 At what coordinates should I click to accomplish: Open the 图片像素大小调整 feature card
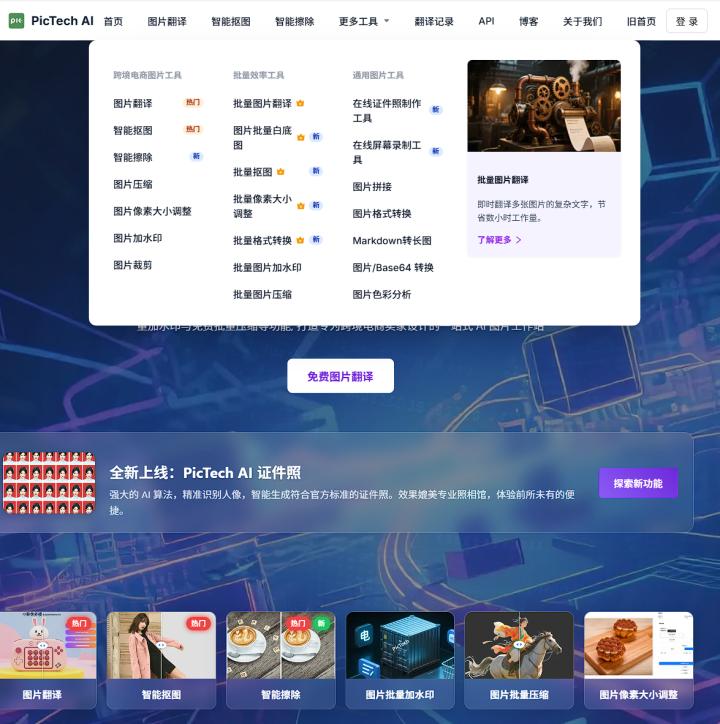pyautogui.click(x=638, y=660)
